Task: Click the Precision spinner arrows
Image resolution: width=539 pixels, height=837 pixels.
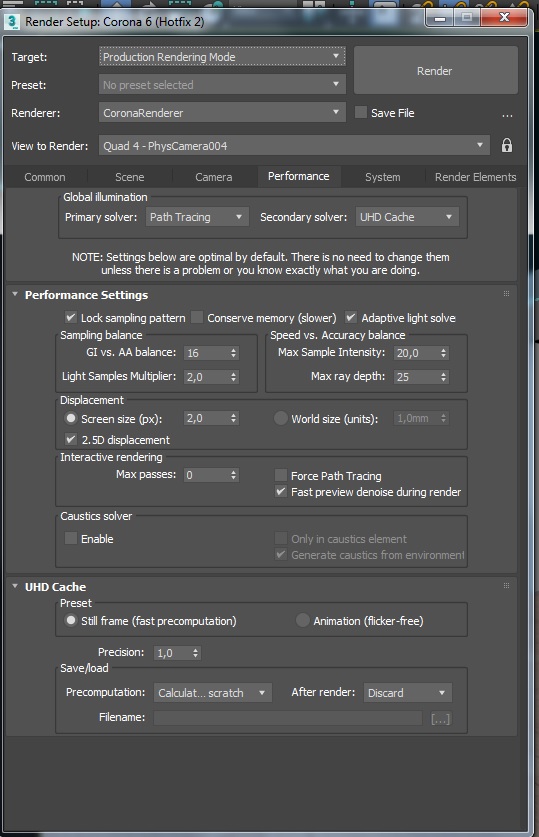Action: (195, 652)
